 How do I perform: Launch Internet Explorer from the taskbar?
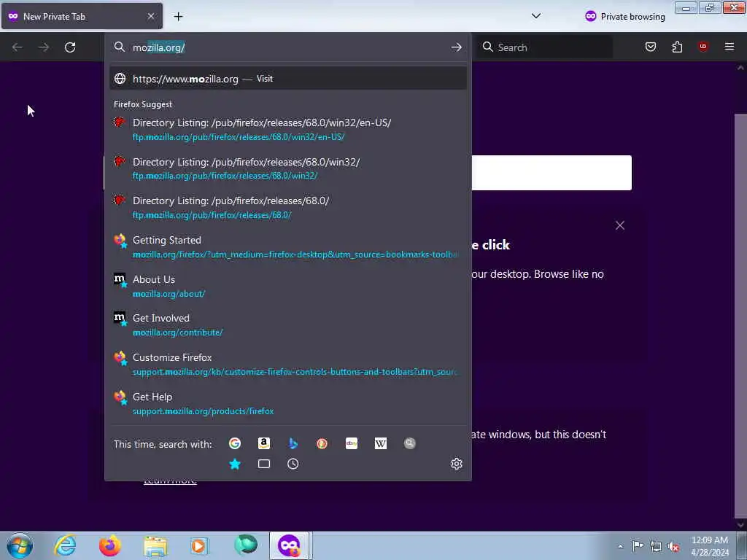(65, 545)
